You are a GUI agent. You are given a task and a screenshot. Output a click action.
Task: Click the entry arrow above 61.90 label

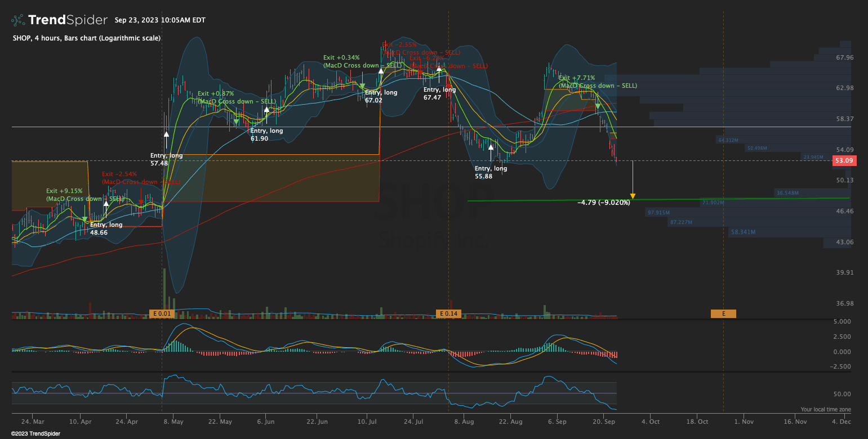[266, 109]
